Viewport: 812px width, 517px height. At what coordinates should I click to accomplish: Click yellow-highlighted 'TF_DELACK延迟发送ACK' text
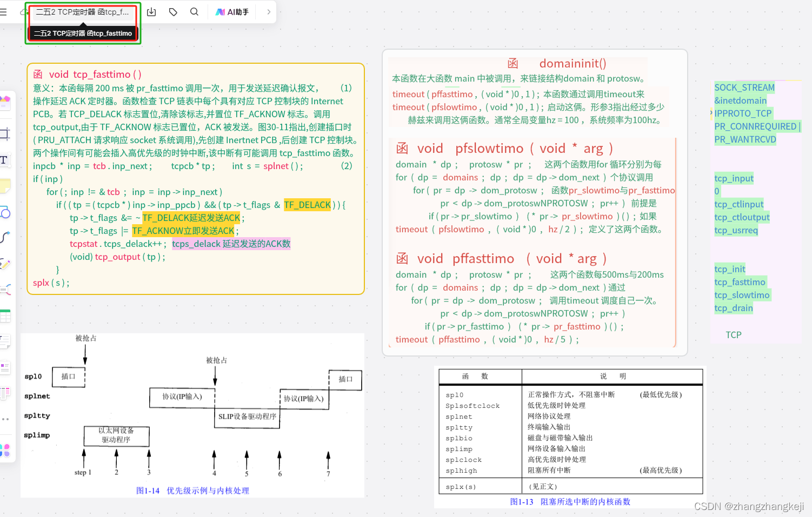point(191,218)
